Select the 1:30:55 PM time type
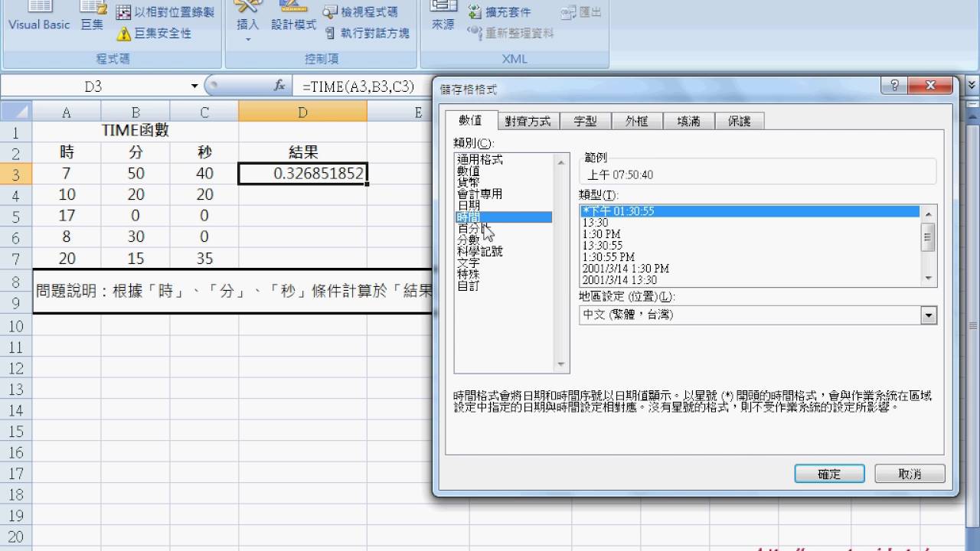 pos(750,257)
